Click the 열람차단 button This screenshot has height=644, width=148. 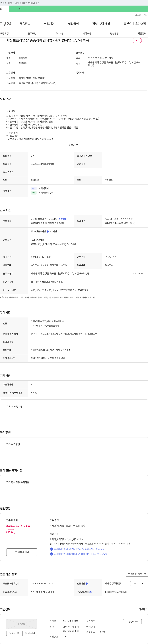point(30,633)
